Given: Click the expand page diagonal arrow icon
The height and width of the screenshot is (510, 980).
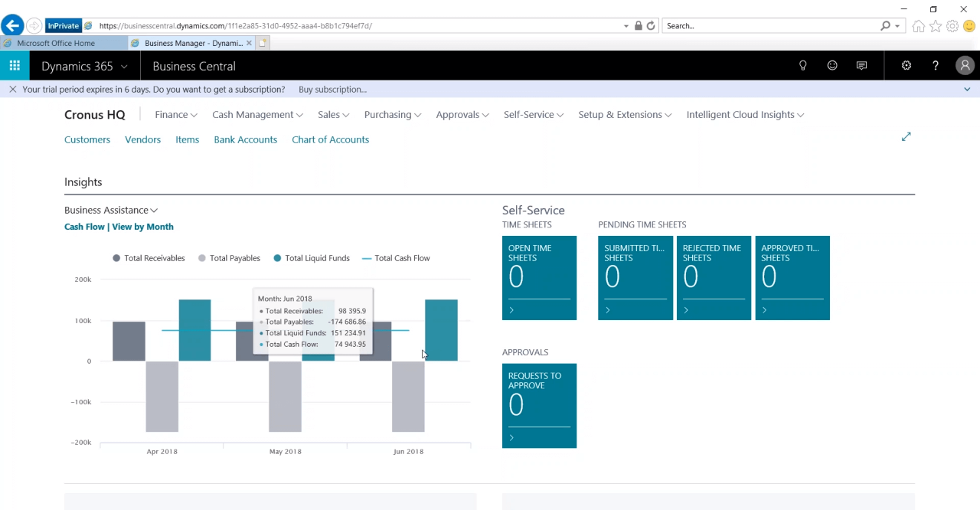Looking at the screenshot, I should tap(906, 136).
